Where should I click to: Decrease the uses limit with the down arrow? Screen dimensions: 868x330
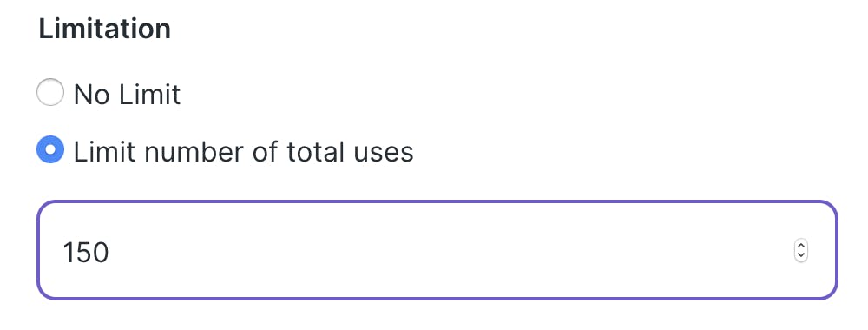tap(801, 256)
